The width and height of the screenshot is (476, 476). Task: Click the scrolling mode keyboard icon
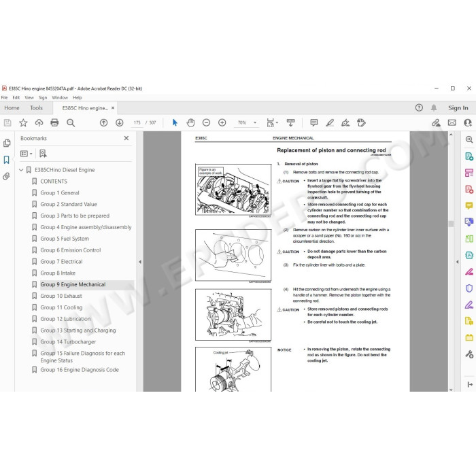click(290, 122)
